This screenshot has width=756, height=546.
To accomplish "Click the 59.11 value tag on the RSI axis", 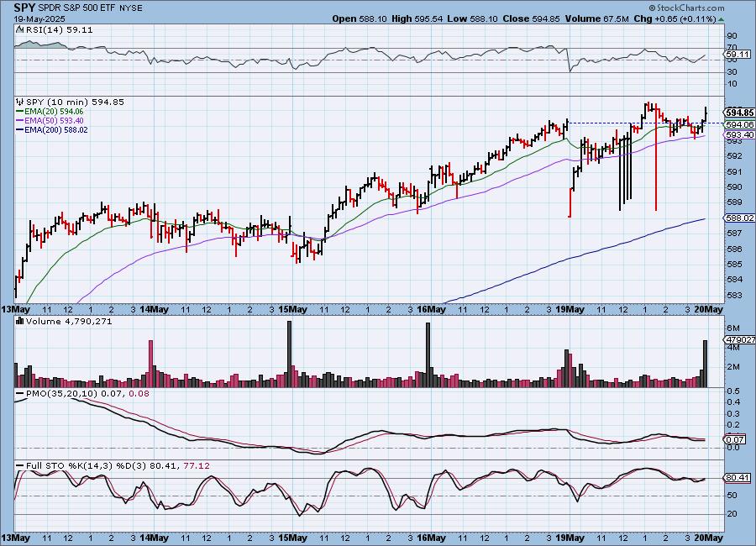I will (x=738, y=55).
